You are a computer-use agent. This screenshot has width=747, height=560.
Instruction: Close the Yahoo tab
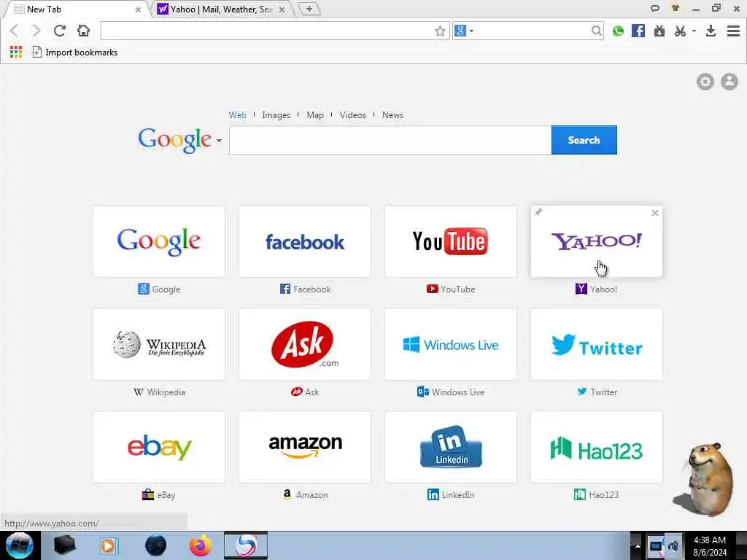282,9
